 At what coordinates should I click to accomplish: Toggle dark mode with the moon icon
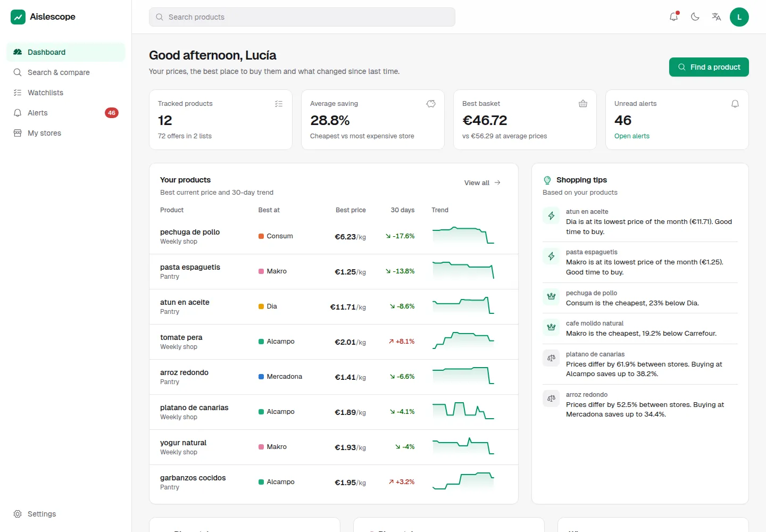click(695, 17)
